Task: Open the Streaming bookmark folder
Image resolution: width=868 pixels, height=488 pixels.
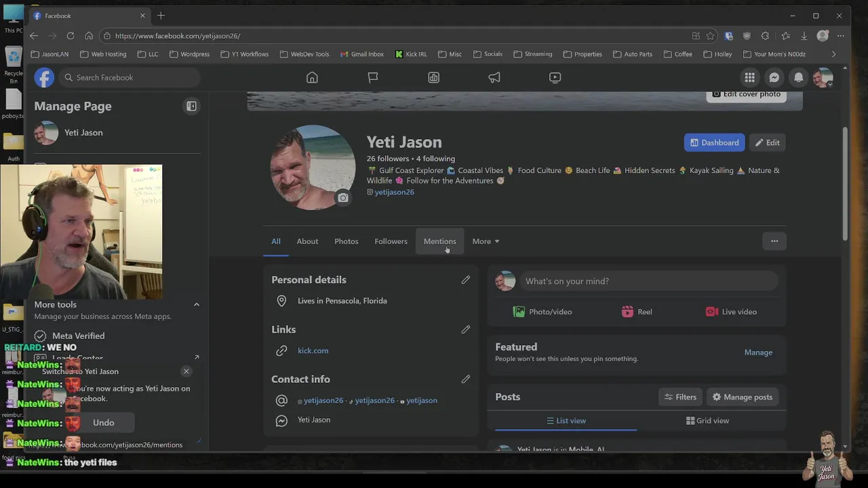Action: click(532, 54)
